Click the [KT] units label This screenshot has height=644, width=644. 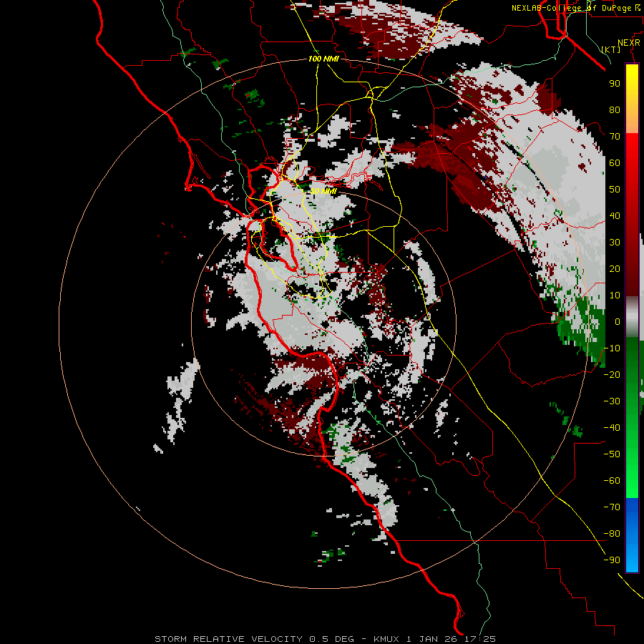(x=611, y=49)
